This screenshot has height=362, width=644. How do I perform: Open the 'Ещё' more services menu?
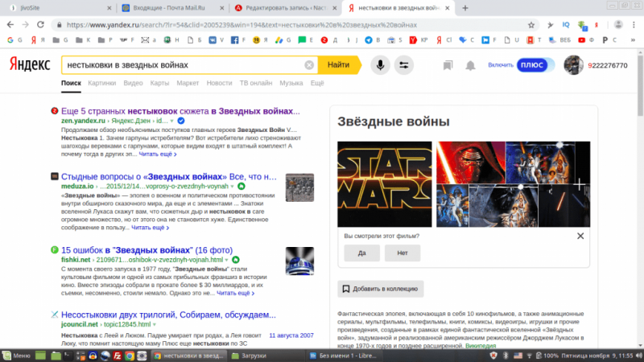(x=317, y=83)
